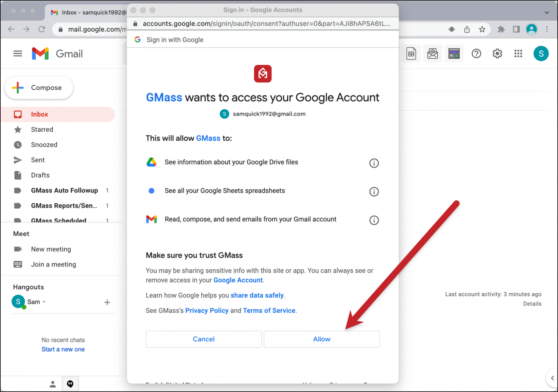Start a New meeting via the camera icon
558x392 pixels.
18,249
